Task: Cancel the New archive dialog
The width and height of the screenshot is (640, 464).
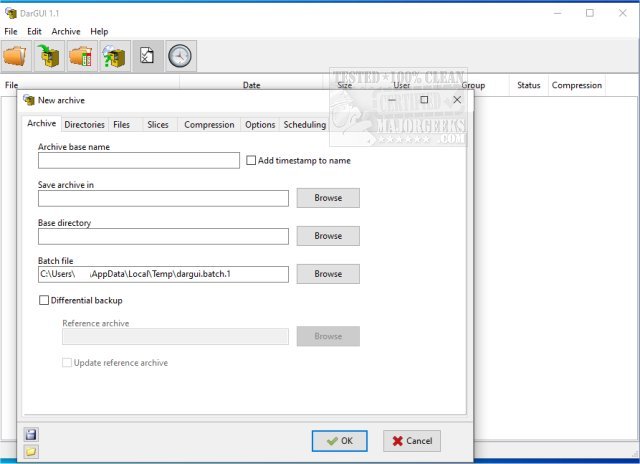Action: click(x=411, y=440)
